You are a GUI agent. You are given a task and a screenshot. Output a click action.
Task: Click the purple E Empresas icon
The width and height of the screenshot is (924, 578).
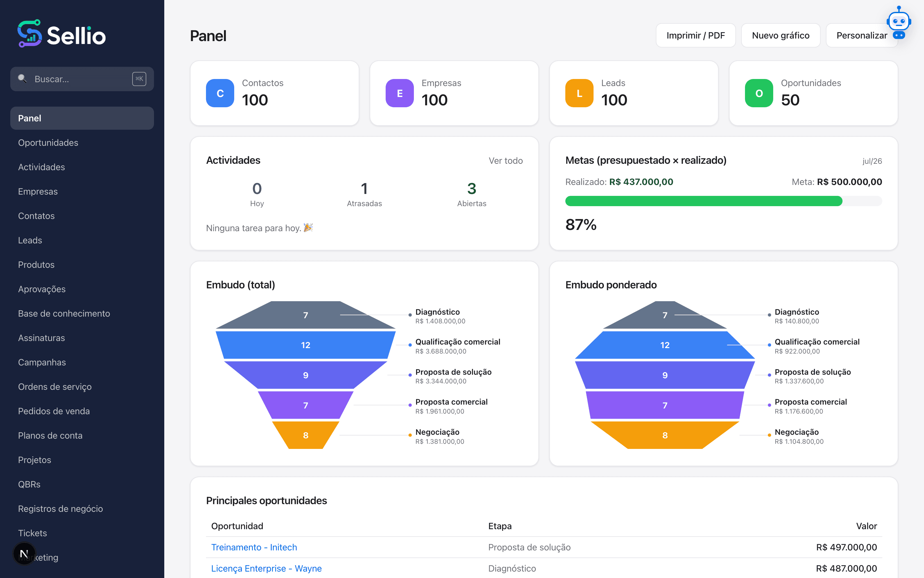[399, 93]
